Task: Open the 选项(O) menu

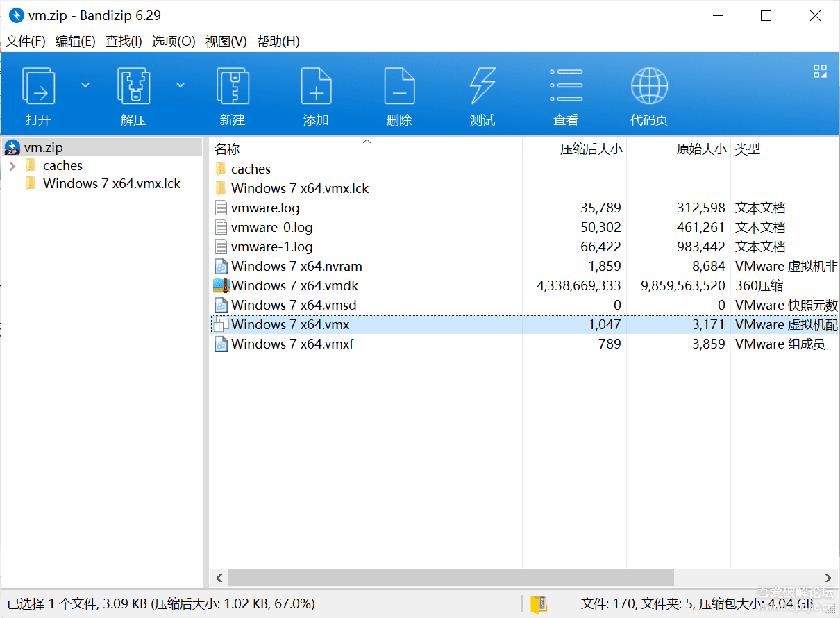Action: tap(174, 42)
